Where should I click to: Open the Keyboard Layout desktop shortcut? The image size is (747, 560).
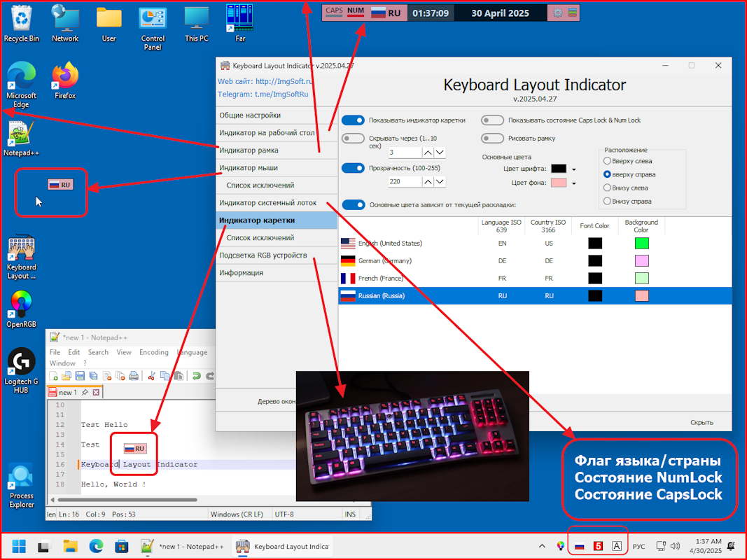click(21, 257)
